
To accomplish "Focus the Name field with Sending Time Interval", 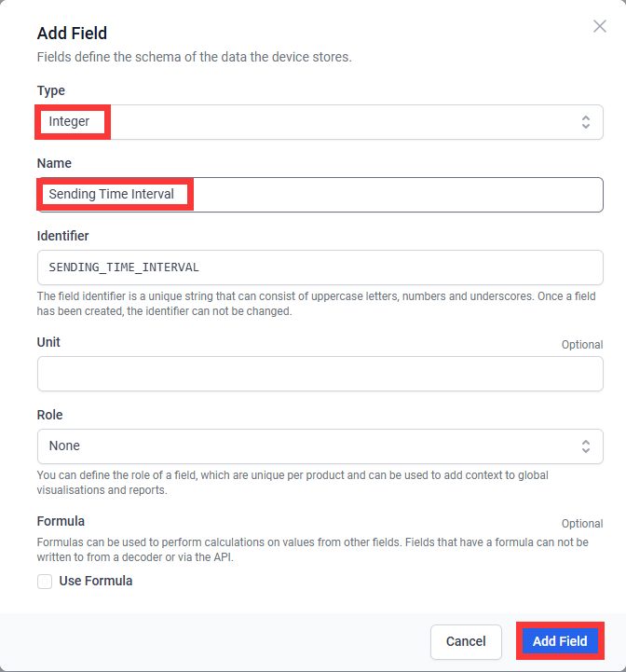I will coord(320,195).
